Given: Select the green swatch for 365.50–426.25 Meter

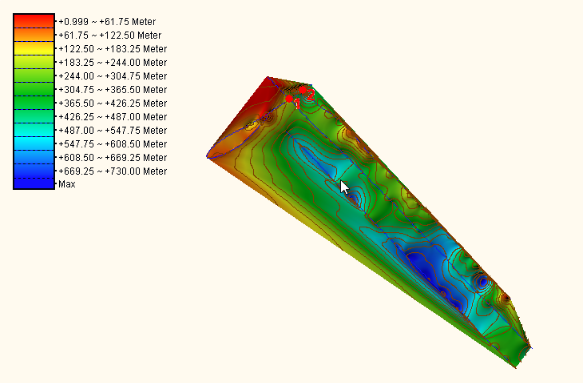Looking at the screenshot, I should tap(34, 103).
